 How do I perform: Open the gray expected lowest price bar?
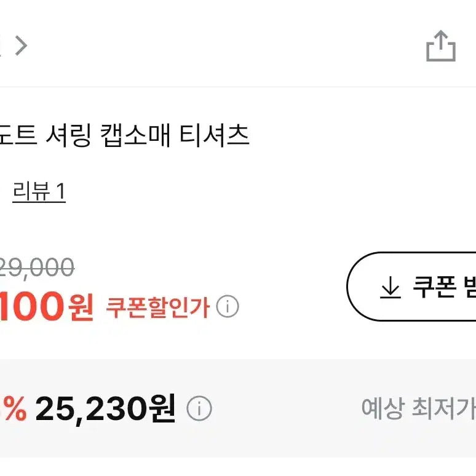tap(238, 408)
